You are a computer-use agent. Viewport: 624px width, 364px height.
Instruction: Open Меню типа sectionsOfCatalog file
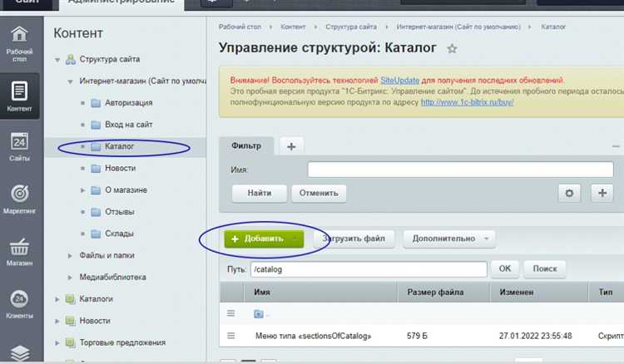313,337
